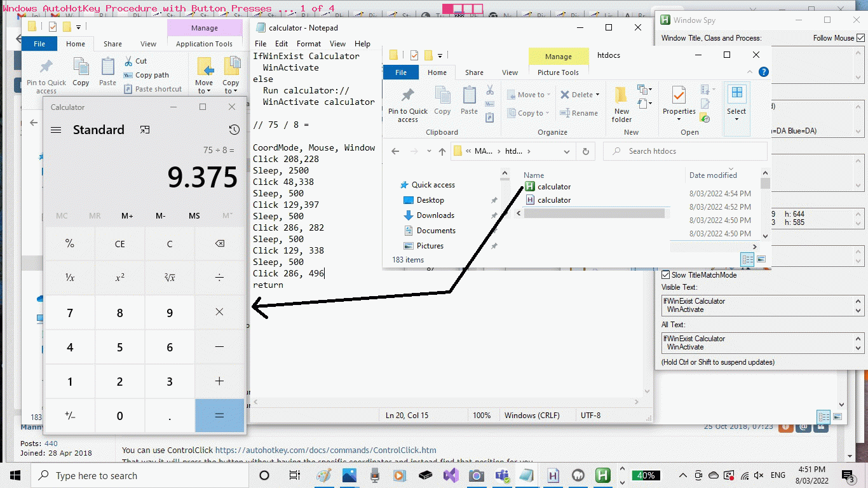Click the Calculator minus key
This screenshot has height=488, width=868.
[219, 347]
